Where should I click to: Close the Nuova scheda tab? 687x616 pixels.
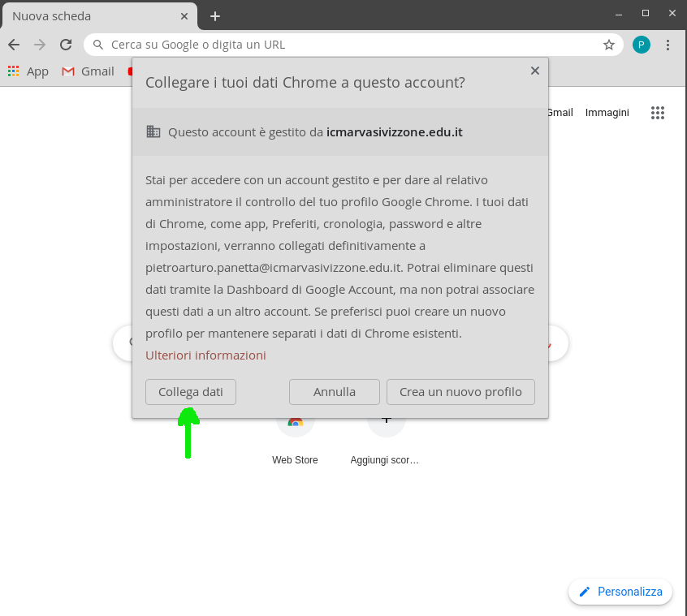(184, 16)
